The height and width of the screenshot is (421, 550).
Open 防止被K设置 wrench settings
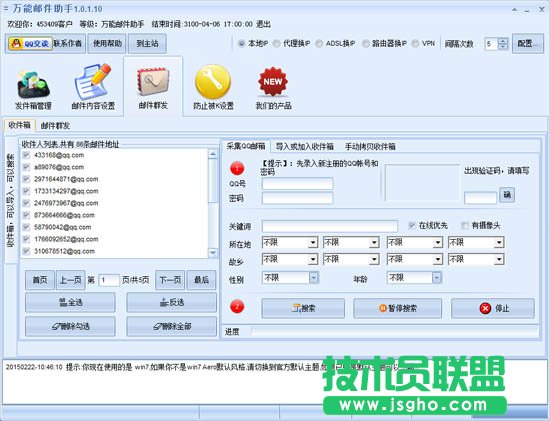[213, 87]
